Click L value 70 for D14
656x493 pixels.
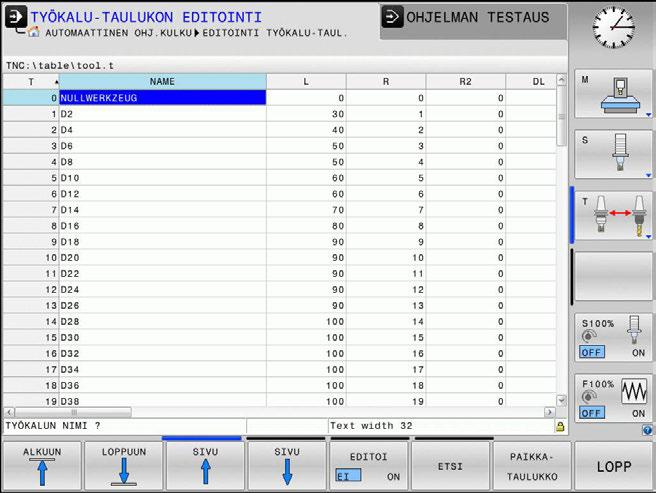[306, 210]
